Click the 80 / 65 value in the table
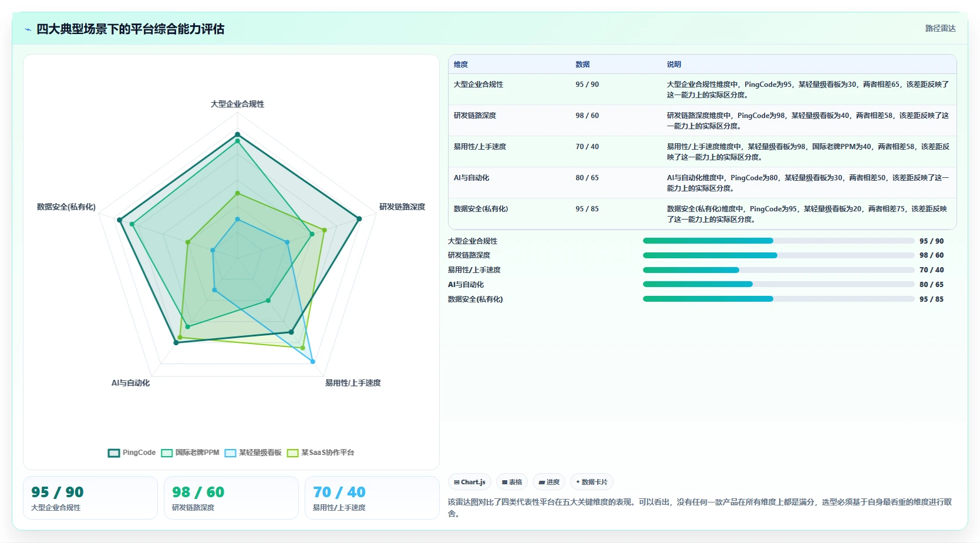Viewport: 980px width, 543px height. [x=587, y=178]
